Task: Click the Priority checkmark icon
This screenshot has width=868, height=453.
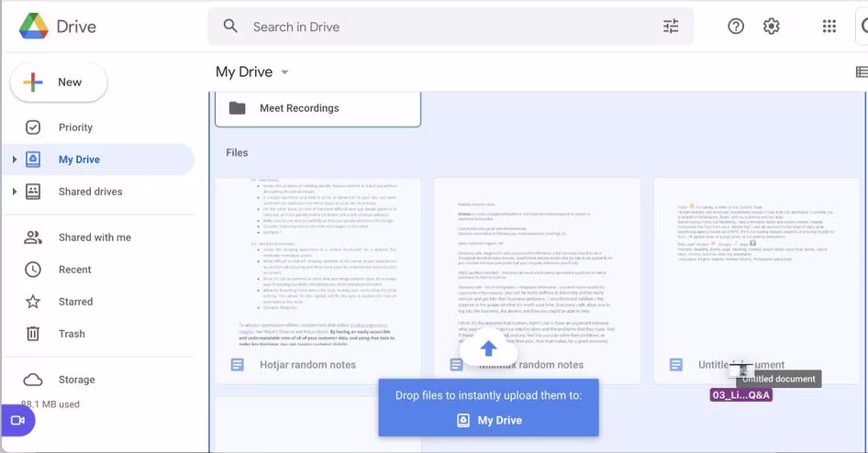Action: tap(33, 127)
